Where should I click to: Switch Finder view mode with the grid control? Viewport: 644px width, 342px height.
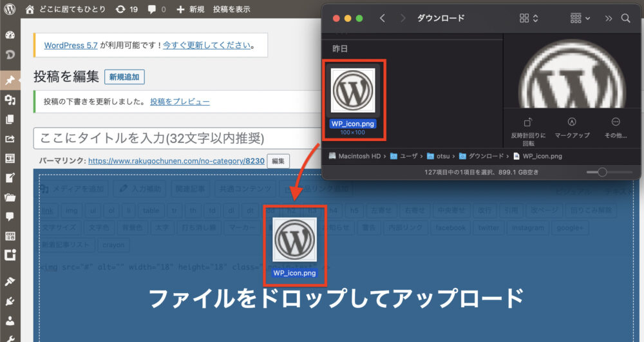coord(529,18)
